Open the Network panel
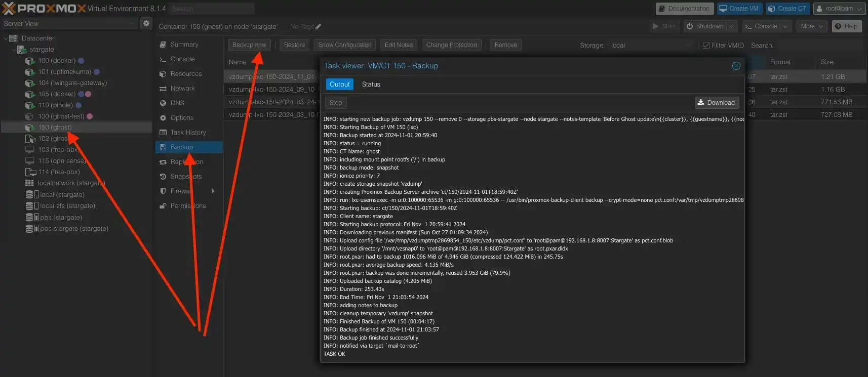The height and width of the screenshot is (377, 868). pos(188,89)
